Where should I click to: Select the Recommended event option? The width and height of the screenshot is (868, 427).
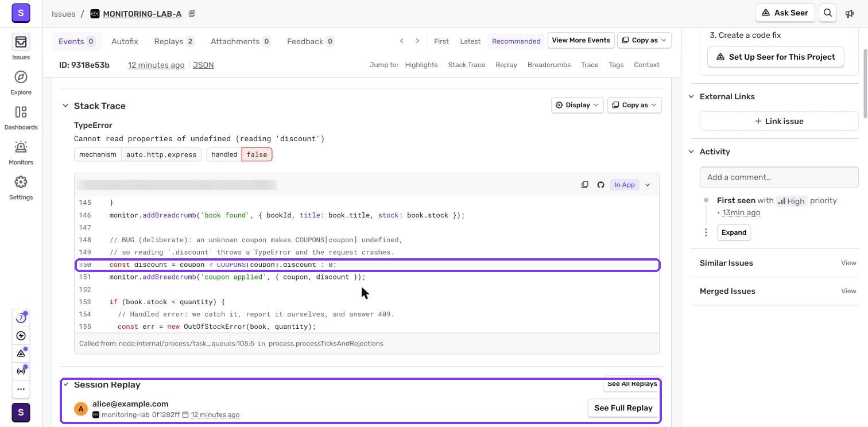(516, 41)
